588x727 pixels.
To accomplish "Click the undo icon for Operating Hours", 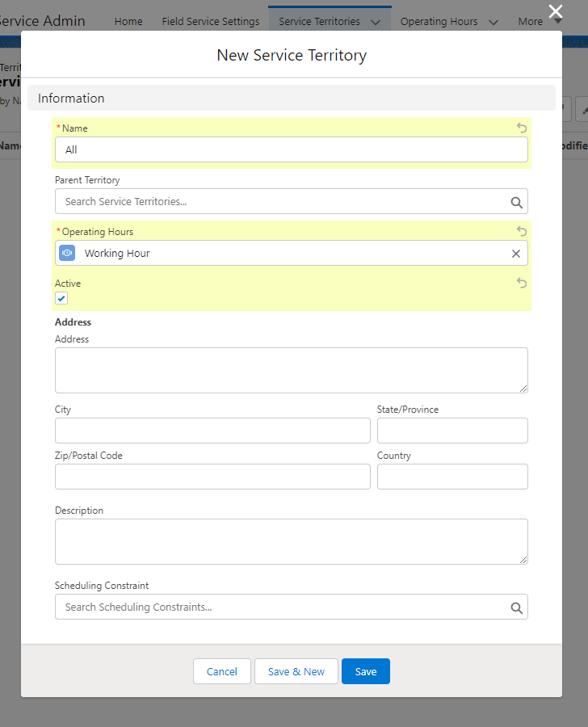I will click(x=522, y=231).
